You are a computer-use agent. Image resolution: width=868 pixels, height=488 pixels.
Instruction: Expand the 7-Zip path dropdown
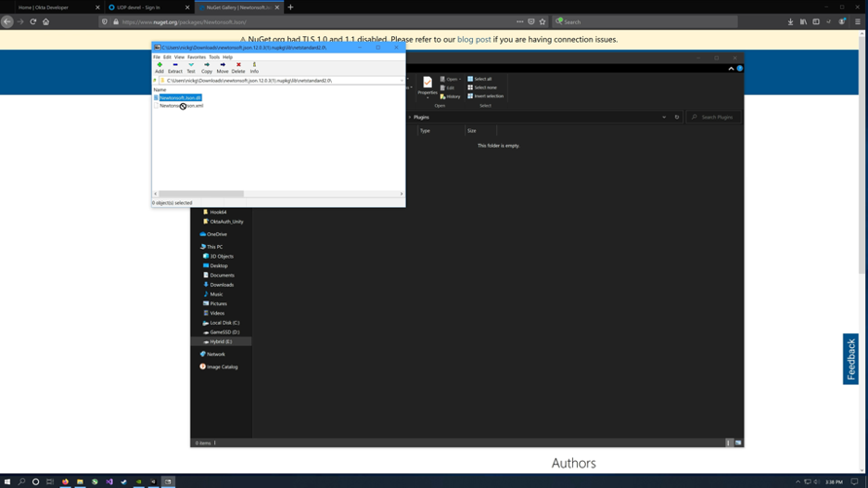(x=402, y=81)
